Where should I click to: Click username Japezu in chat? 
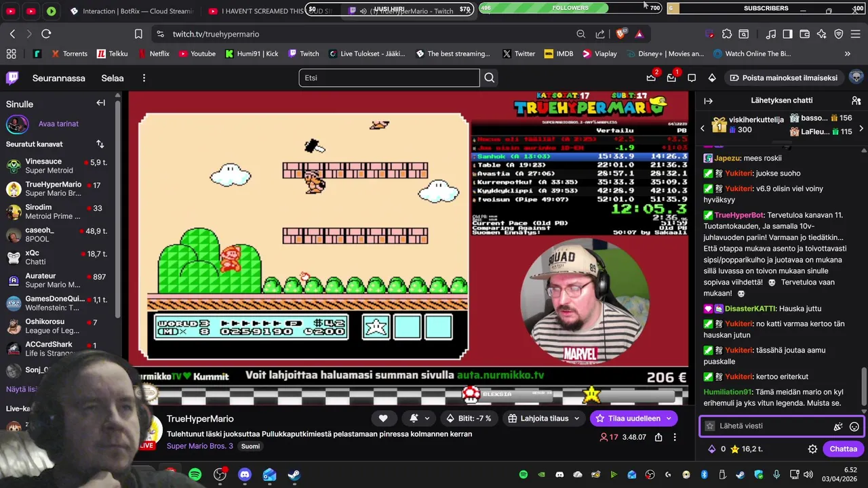tap(727, 158)
